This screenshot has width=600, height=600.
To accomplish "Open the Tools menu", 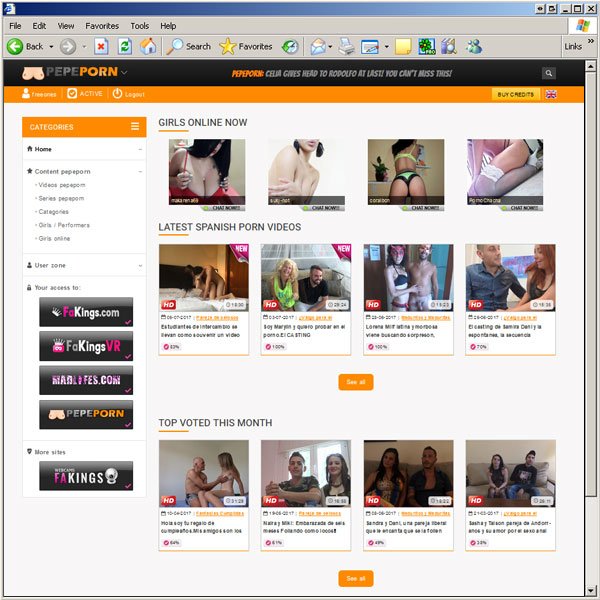I will tap(140, 25).
